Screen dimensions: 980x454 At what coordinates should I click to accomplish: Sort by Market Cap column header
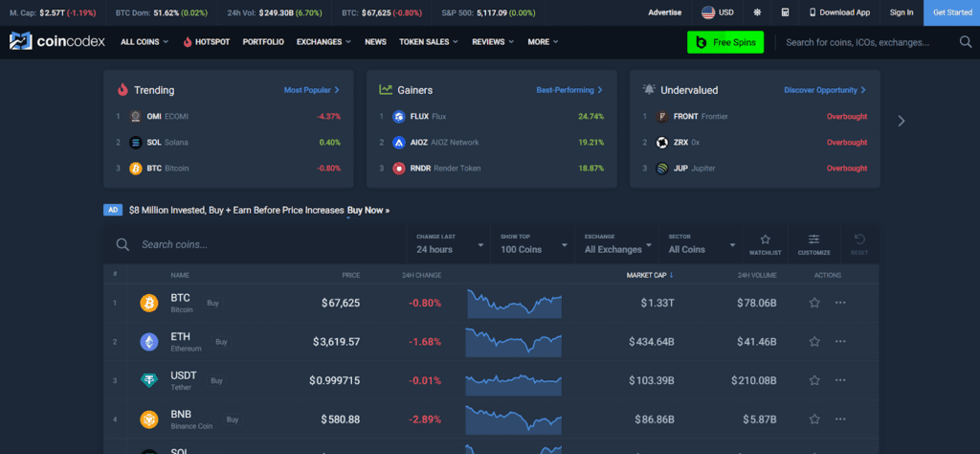coord(650,275)
